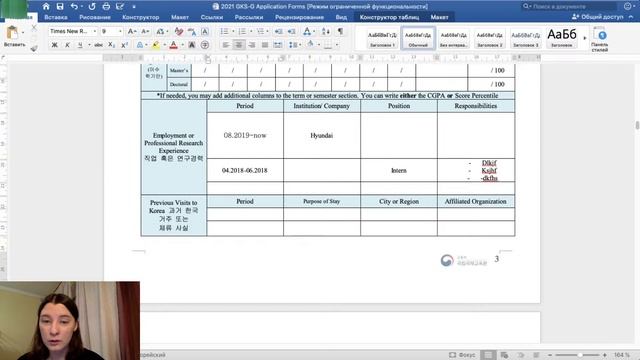
Task: Click the Общий доступ share button
Action: [x=598, y=17]
